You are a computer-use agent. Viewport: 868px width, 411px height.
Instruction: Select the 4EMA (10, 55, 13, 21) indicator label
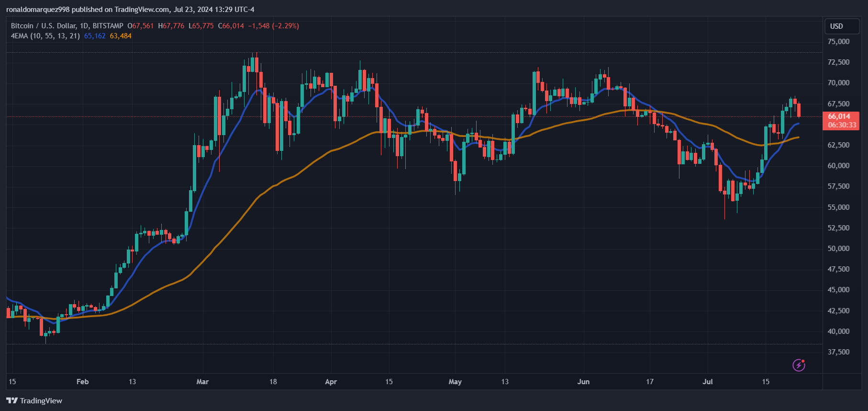(x=45, y=36)
